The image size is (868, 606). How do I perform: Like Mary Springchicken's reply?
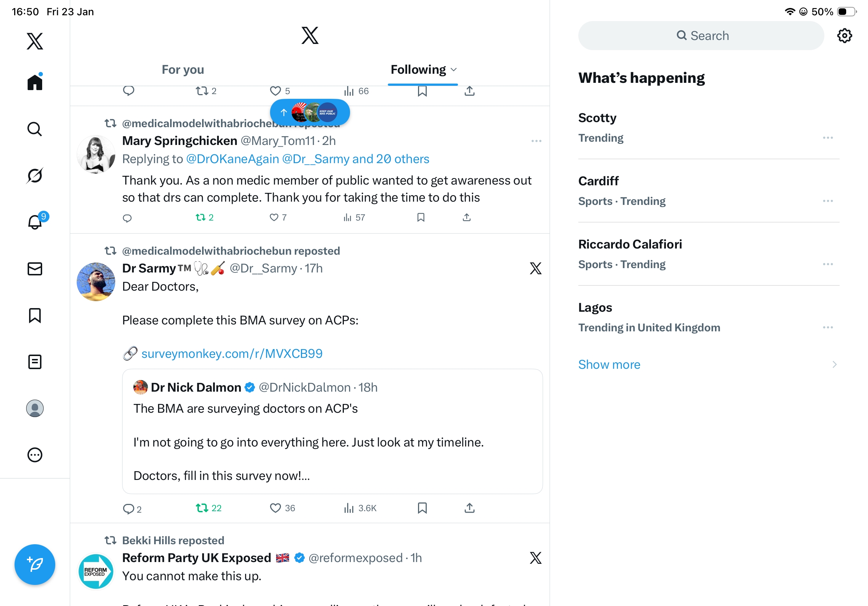click(274, 217)
